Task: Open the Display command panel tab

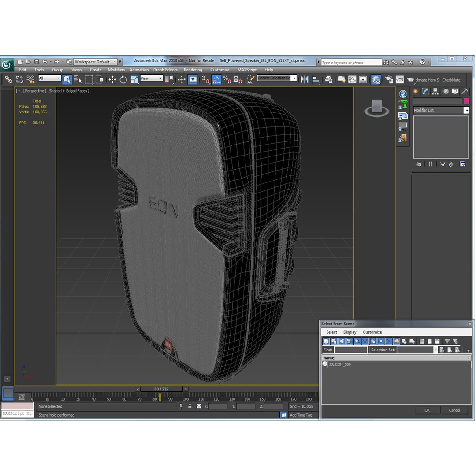Action: pos(455,91)
